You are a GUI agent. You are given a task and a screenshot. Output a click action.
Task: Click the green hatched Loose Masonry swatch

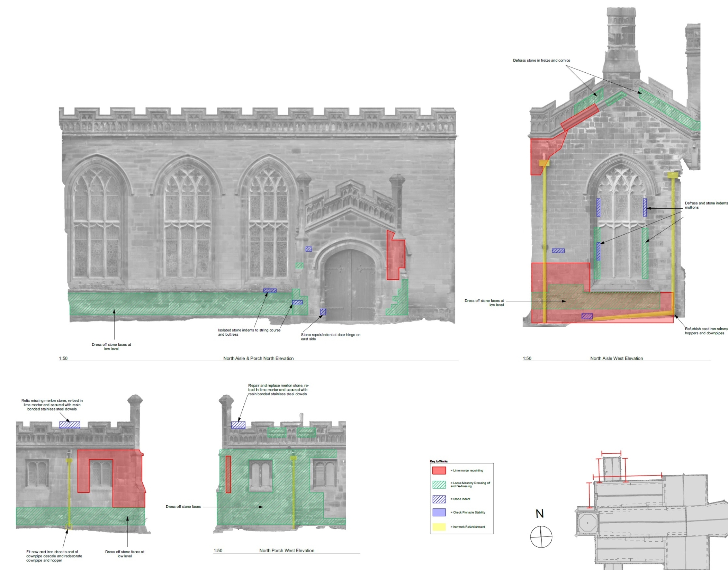point(439,485)
